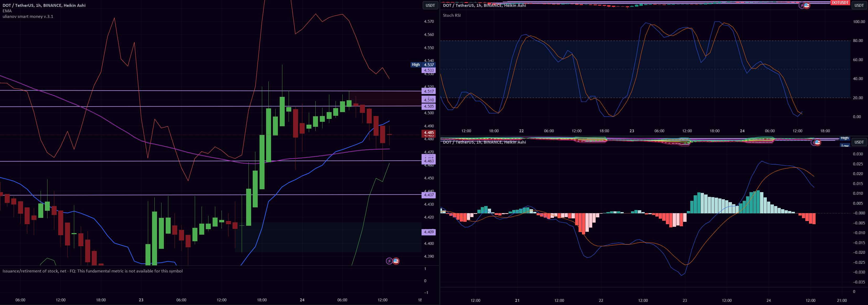The image size is (868, 305).
Task: Click the 4.463 horizontal line price label
Action: click(x=429, y=161)
